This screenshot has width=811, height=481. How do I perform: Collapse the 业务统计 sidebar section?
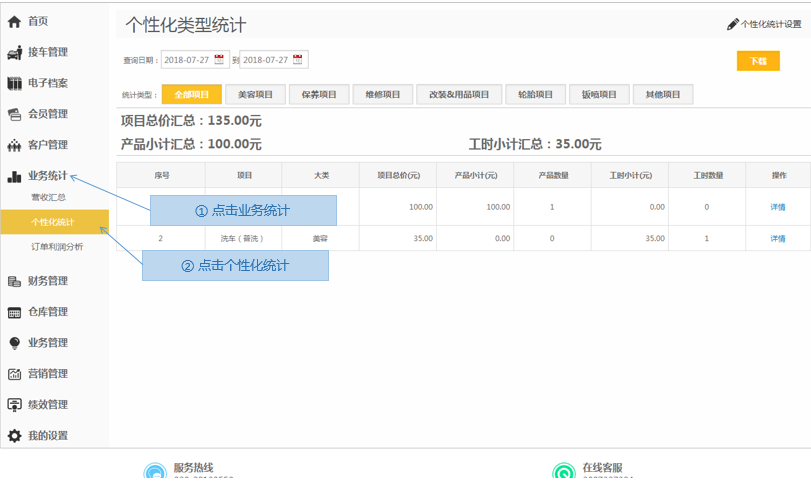[47, 176]
